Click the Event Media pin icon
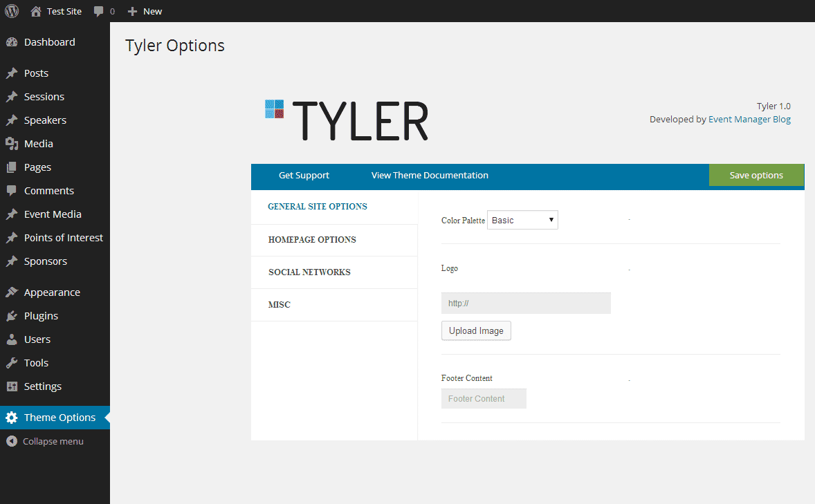815x504 pixels. (12, 214)
